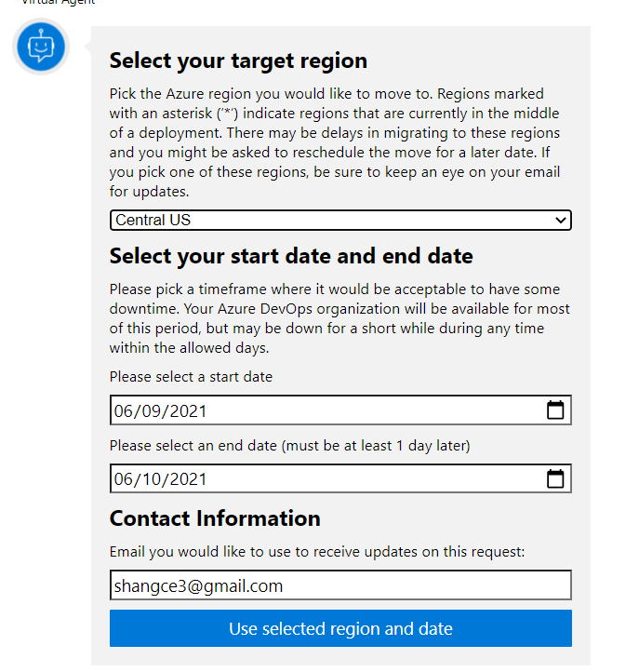Expand the region dropdown chevron arrow
This screenshot has width=639, height=672.
click(561, 221)
